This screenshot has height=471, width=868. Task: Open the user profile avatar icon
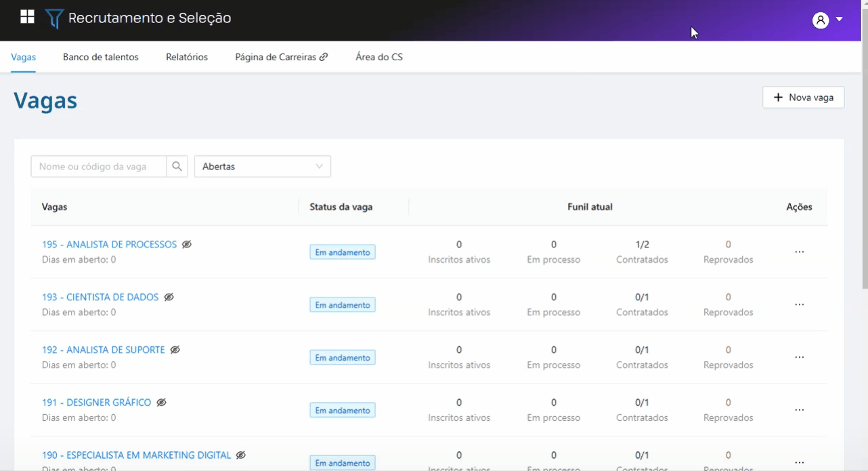tap(821, 20)
